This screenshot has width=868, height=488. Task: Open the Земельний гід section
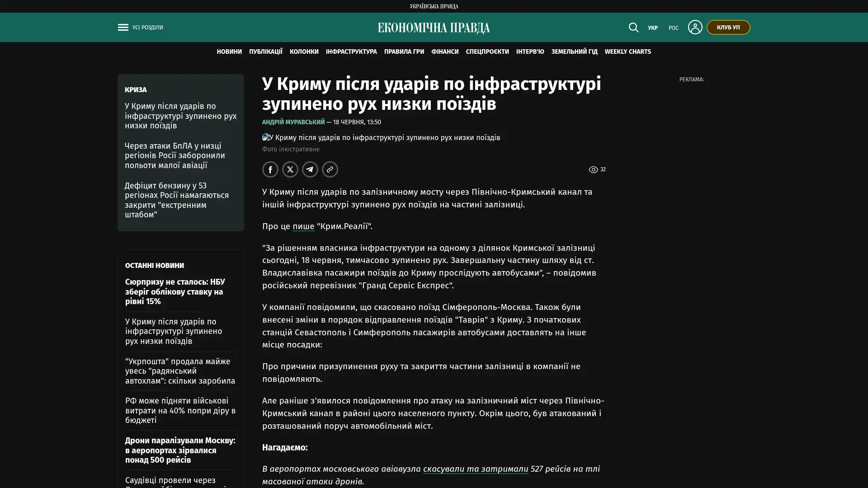pyautogui.click(x=574, y=52)
